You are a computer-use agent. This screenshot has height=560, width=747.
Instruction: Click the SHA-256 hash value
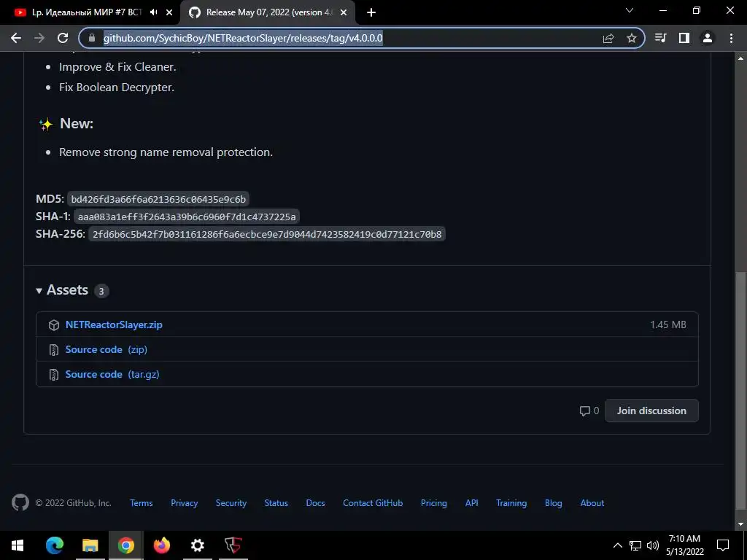(267, 234)
